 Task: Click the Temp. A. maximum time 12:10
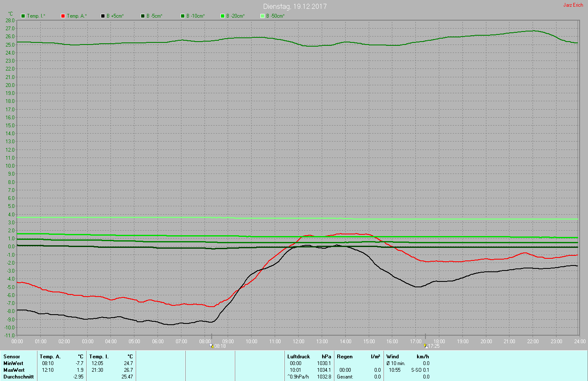[48, 370]
